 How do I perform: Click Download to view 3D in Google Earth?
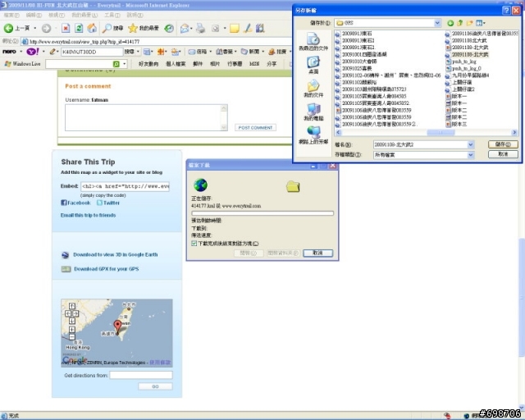(x=116, y=254)
